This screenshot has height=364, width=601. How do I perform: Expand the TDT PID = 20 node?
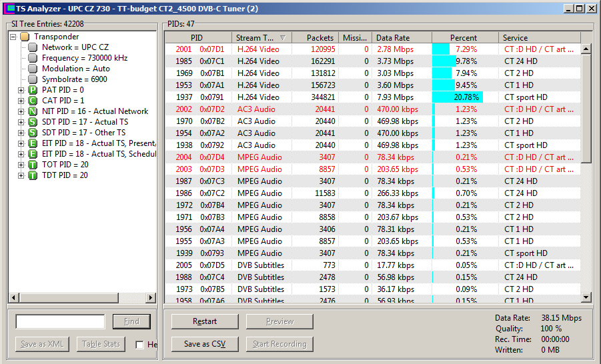click(x=21, y=175)
